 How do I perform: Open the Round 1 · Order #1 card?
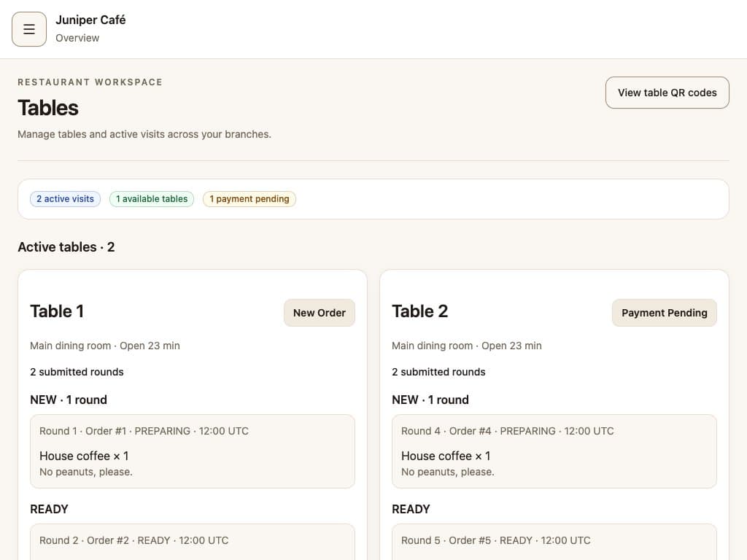(193, 451)
